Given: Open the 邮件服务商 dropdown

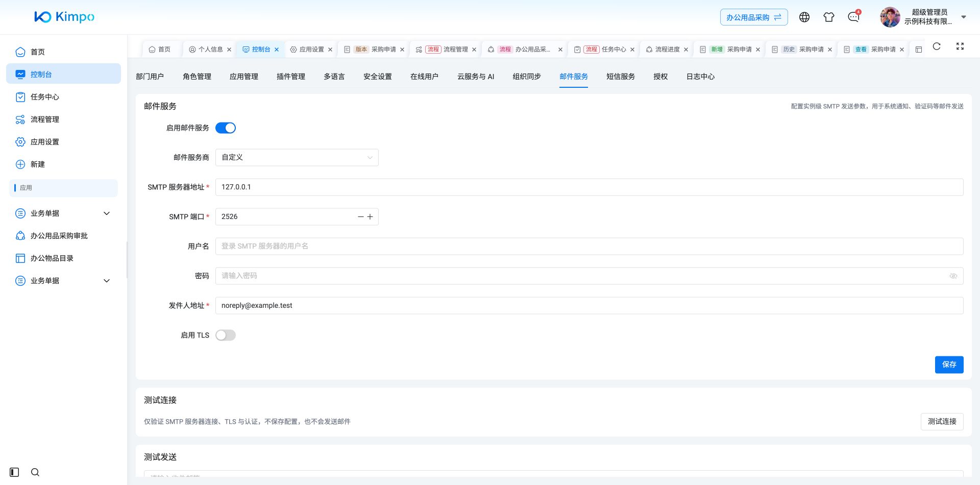Looking at the screenshot, I should coord(297,158).
